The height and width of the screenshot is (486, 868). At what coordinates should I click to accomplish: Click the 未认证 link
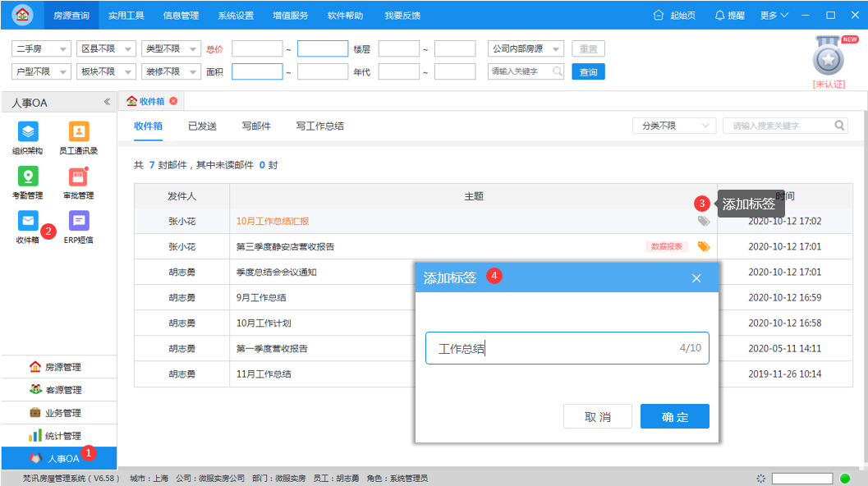click(x=829, y=84)
